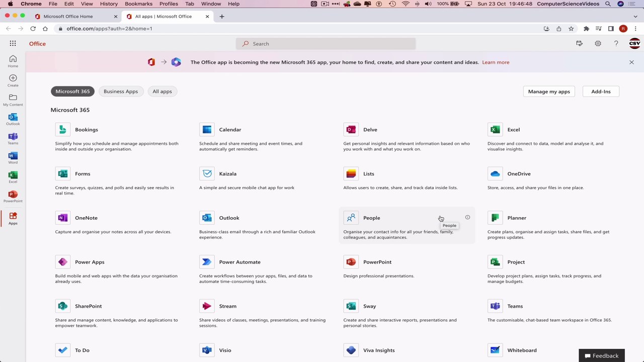The height and width of the screenshot is (362, 644).
Task: Click the Wi-Fi icon in menu bar
Action: pyautogui.click(x=406, y=4)
